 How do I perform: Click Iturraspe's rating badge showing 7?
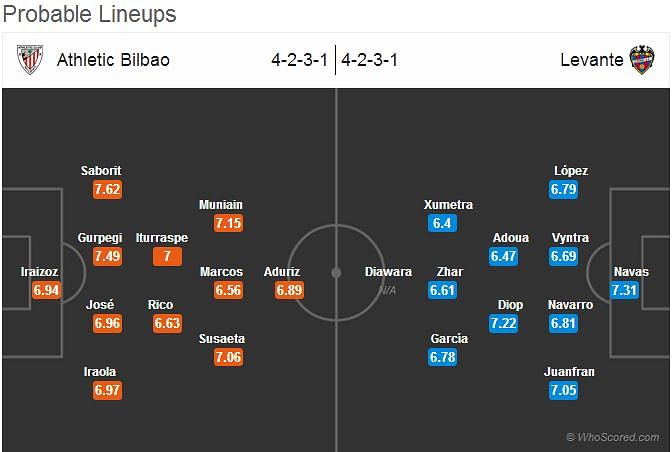point(167,256)
